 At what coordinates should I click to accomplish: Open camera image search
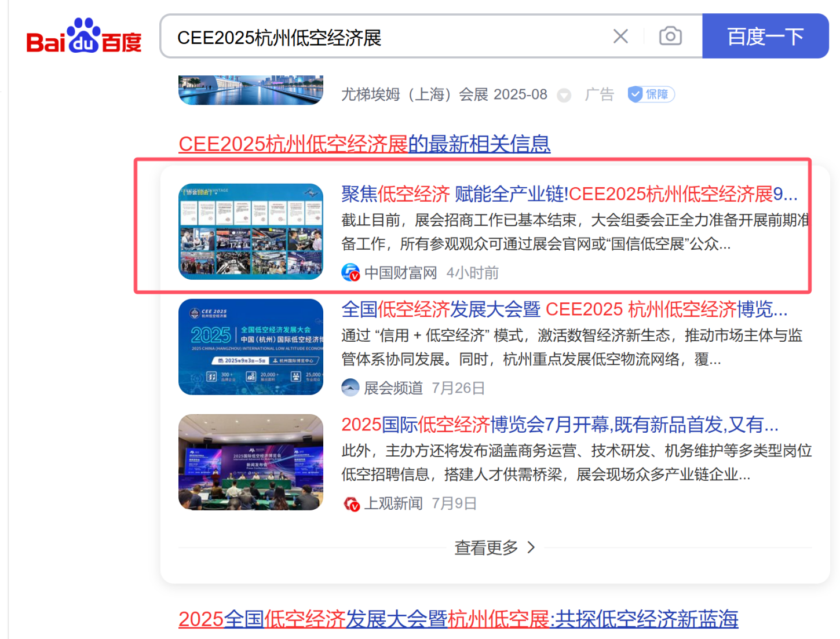[670, 36]
